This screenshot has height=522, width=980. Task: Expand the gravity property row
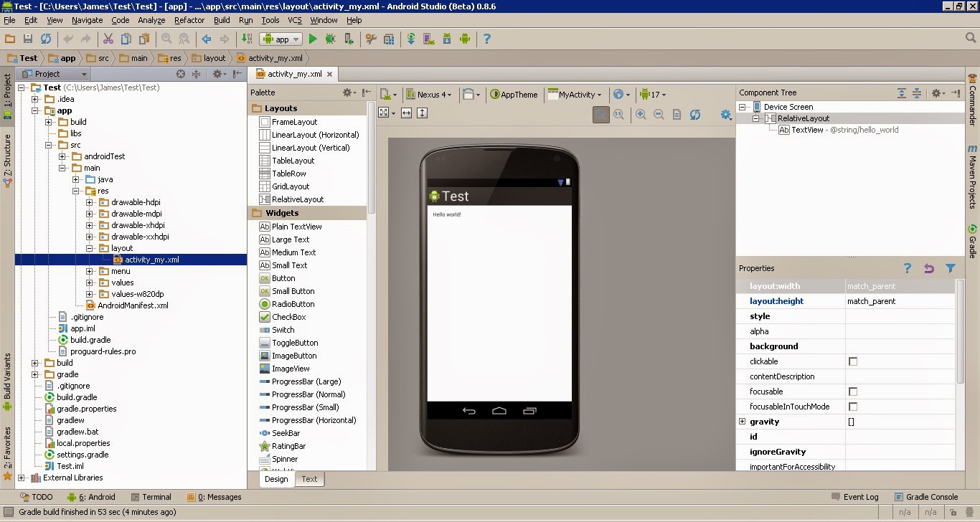pyautogui.click(x=743, y=422)
